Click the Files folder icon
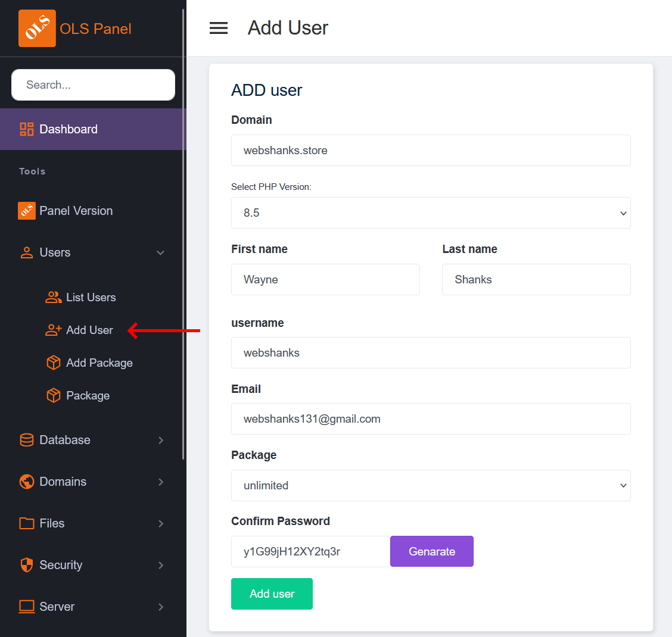Image resolution: width=672 pixels, height=637 pixels. pyautogui.click(x=27, y=523)
